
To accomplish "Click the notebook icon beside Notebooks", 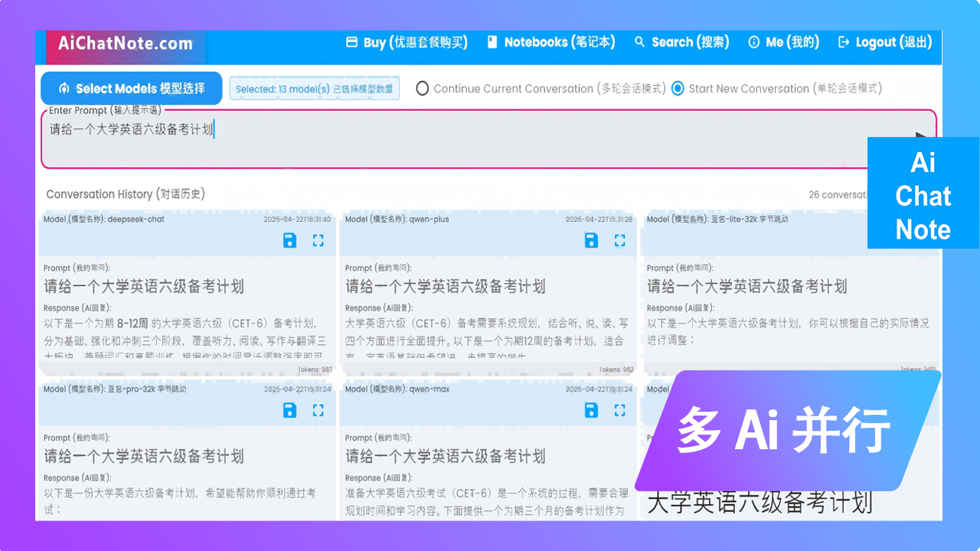I will tap(492, 42).
